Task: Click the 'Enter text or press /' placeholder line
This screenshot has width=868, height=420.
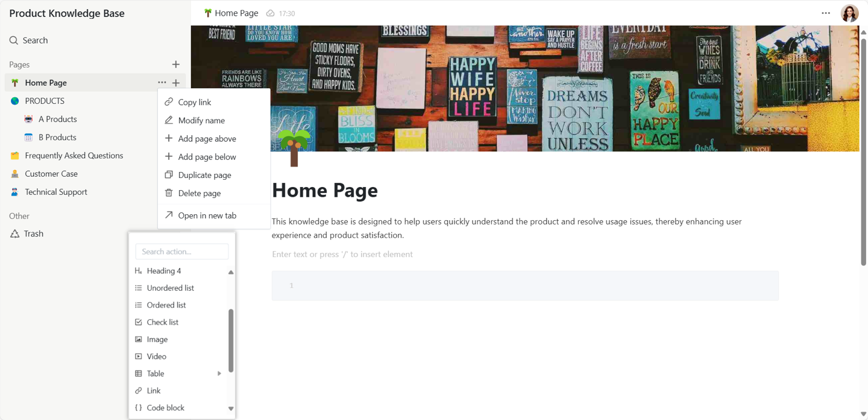Action: 342,254
